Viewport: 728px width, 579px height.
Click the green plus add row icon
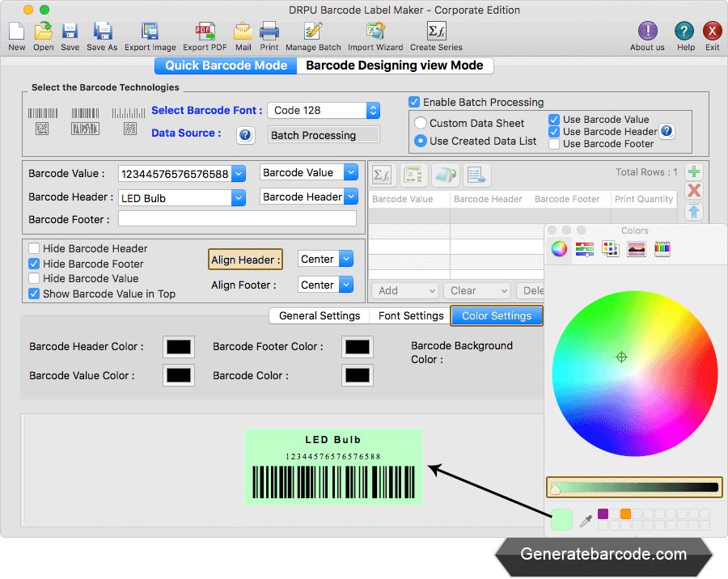(x=694, y=171)
